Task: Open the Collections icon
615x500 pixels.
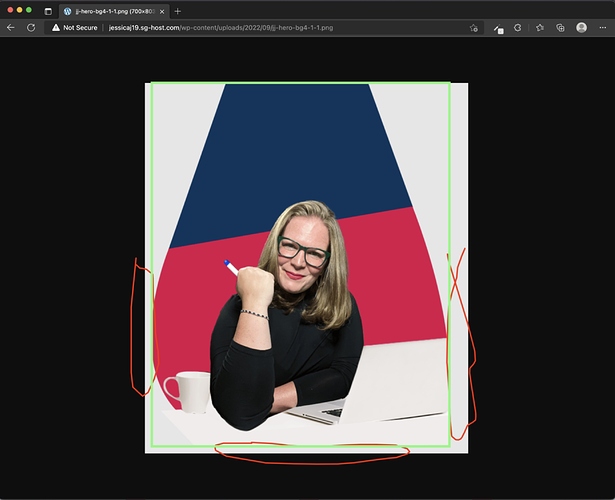Action: coord(560,28)
